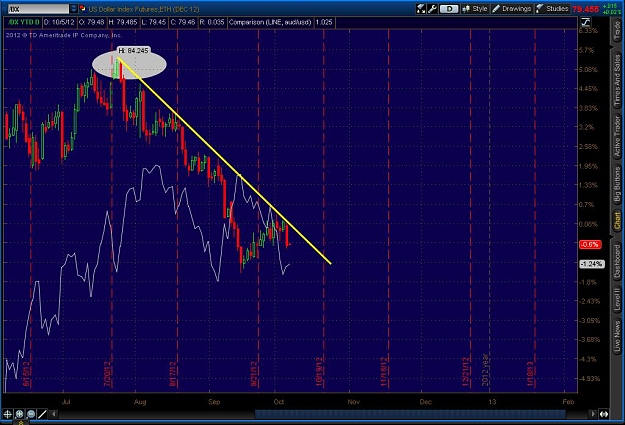Click the R: 0.035 range value
Viewport: 625px width, 425px height.
pos(212,22)
